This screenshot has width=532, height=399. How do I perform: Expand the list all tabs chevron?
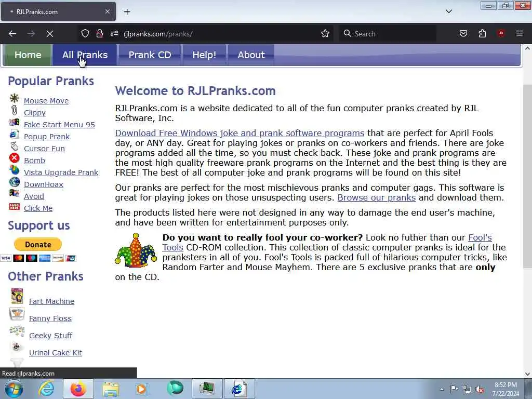[x=448, y=11]
